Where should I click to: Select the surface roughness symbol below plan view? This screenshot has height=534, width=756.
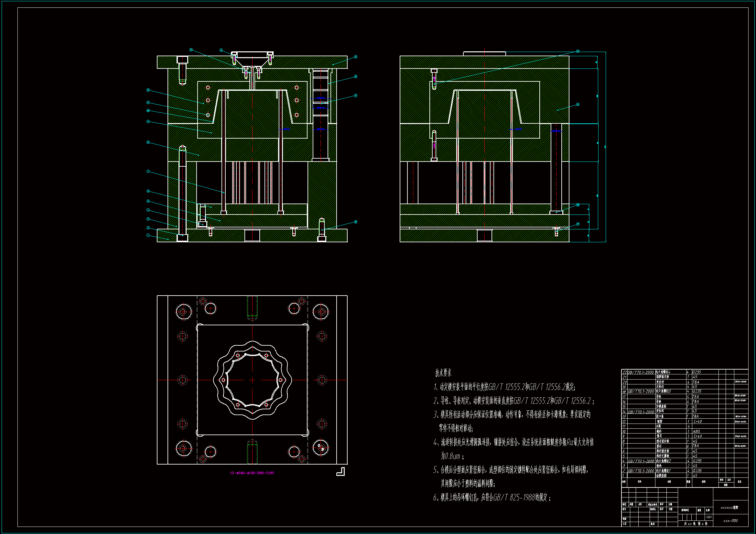tap(340, 471)
